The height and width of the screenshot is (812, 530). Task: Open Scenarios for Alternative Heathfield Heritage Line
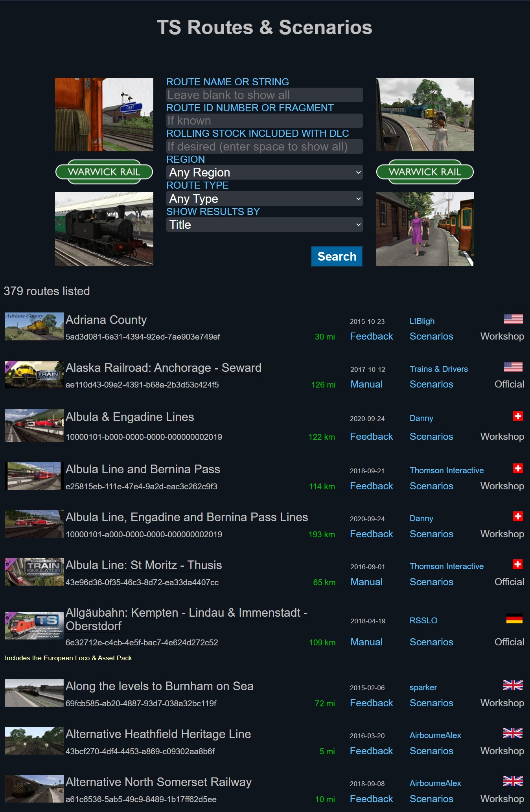[431, 751]
